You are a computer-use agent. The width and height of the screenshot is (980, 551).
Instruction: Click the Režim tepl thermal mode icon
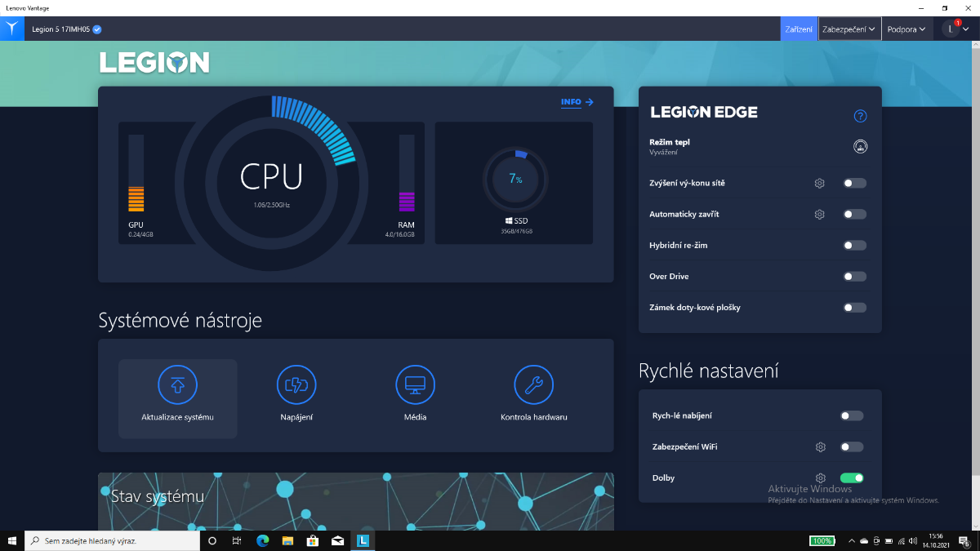click(860, 147)
